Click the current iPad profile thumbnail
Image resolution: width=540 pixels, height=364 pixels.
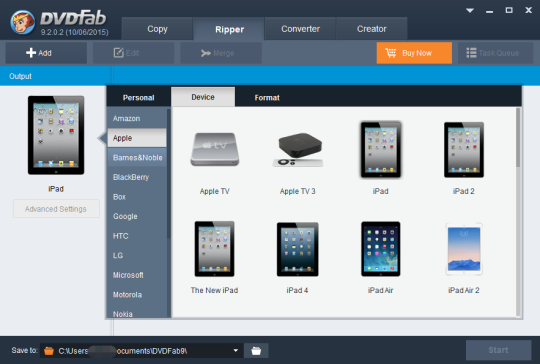pyautogui.click(x=56, y=135)
